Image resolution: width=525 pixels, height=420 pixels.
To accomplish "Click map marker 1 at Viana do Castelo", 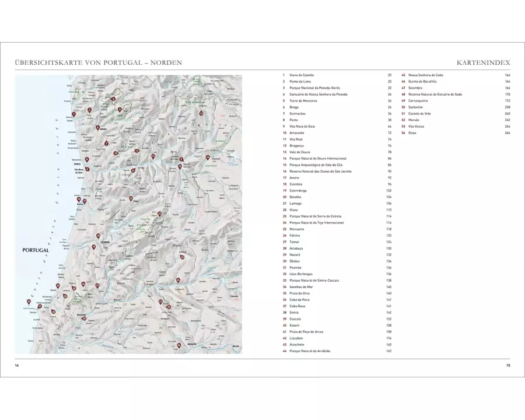I will tap(73, 115).
